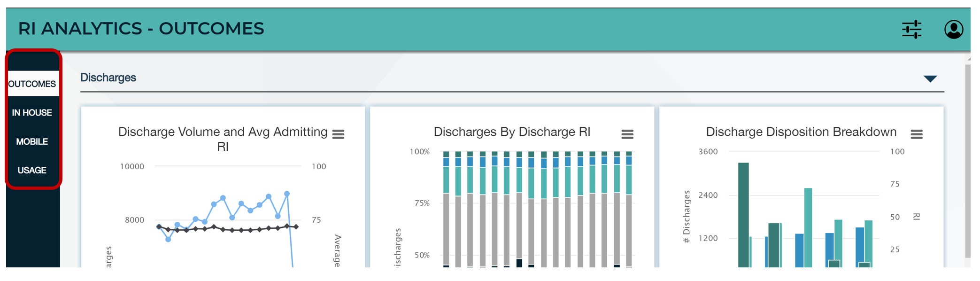Click the 3600 axis label
Screen dimensions: 980x281
point(708,152)
